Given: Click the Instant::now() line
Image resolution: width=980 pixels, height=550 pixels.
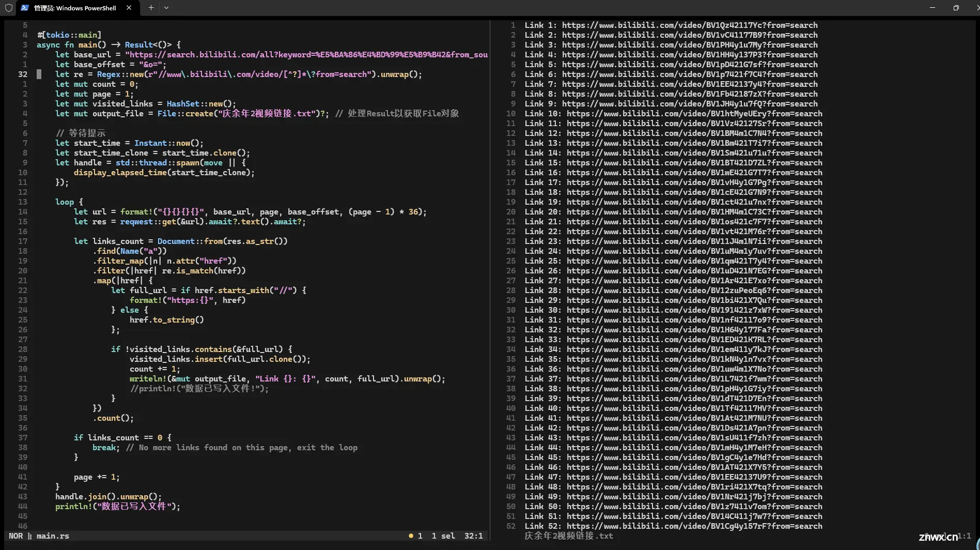Looking at the screenshot, I should coord(129,143).
